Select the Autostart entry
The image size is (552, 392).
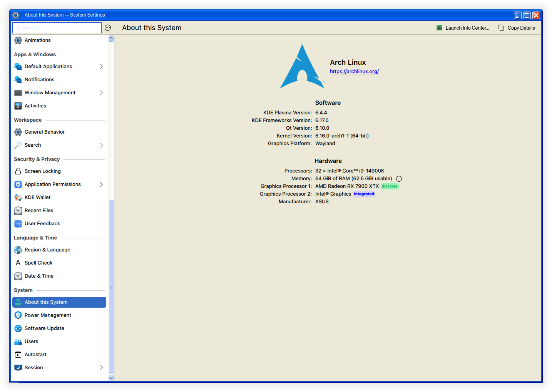click(x=59, y=355)
